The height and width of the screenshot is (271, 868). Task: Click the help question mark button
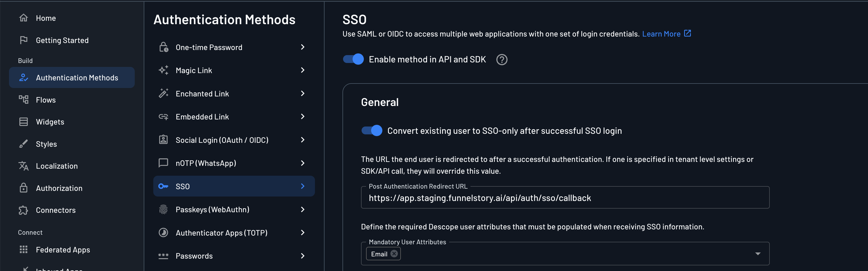[x=502, y=59]
